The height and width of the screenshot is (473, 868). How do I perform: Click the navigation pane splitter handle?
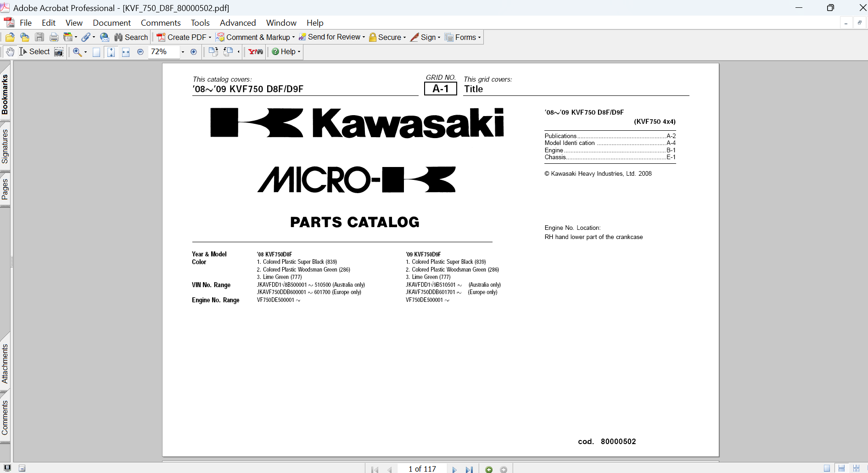click(12, 262)
